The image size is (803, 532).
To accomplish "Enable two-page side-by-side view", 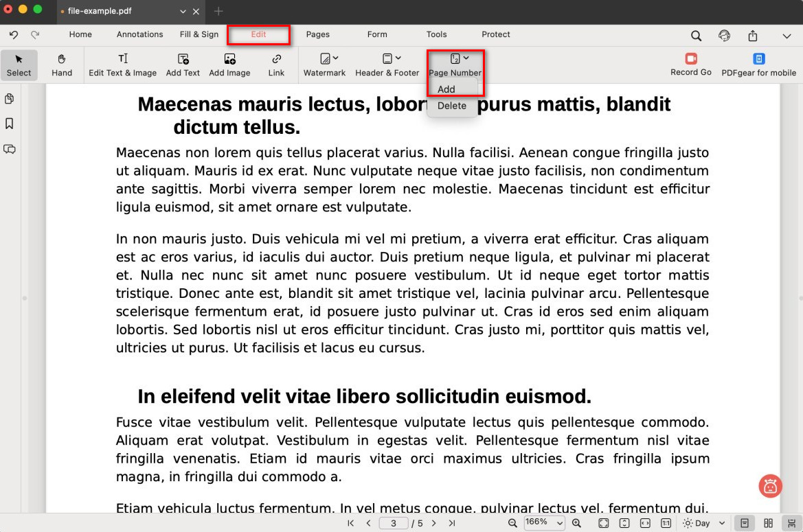I will (x=769, y=523).
